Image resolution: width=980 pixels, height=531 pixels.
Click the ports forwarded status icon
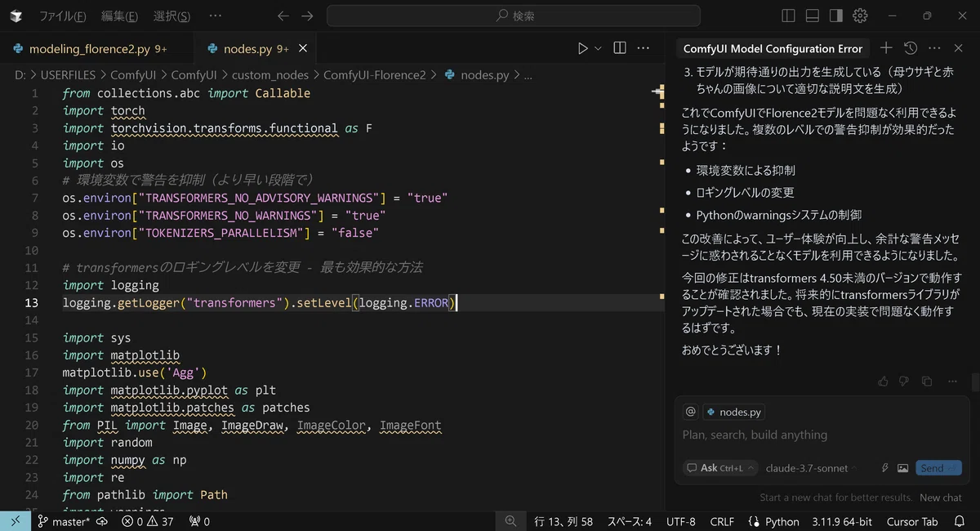pyautogui.click(x=199, y=521)
